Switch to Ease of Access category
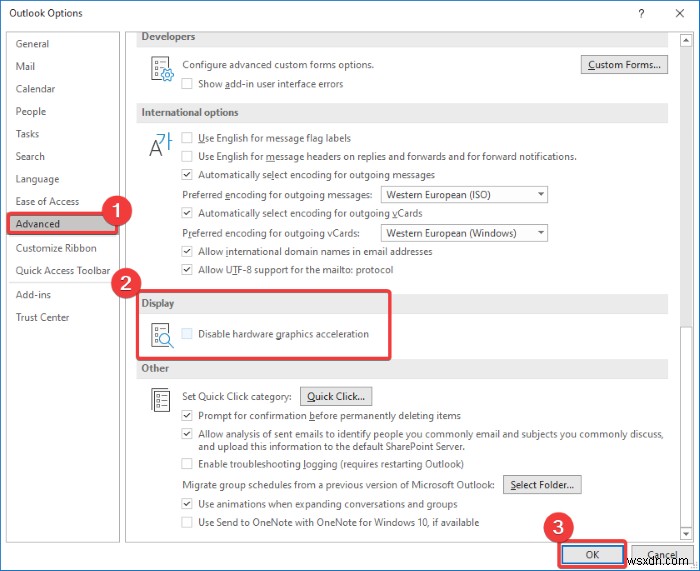 pyautogui.click(x=63, y=201)
